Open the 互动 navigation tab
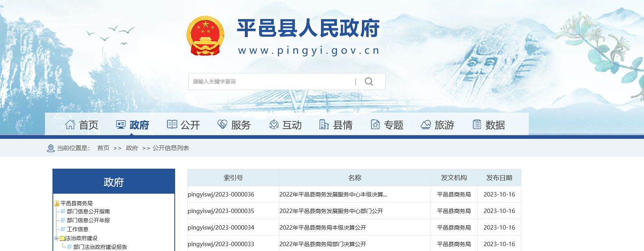The width and height of the screenshot is (644, 251). (292, 125)
